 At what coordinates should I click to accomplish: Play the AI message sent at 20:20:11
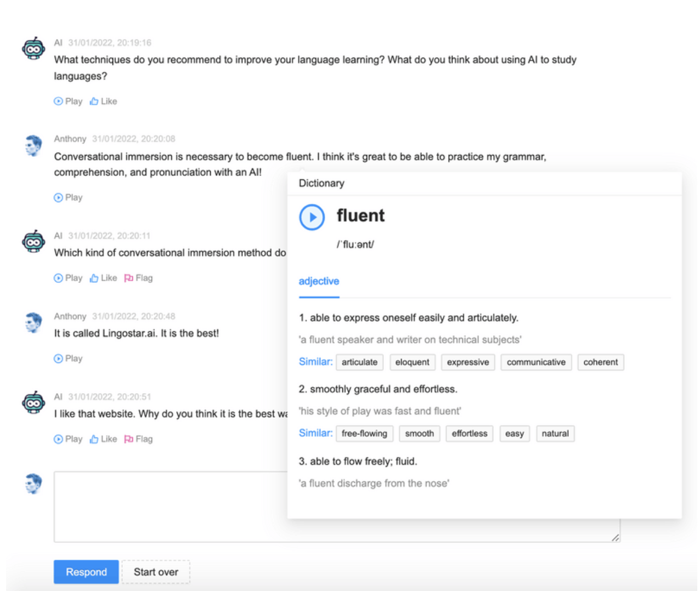[68, 278]
